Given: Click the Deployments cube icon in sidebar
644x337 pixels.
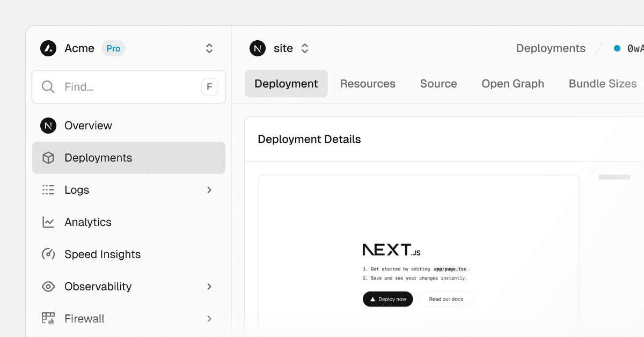Looking at the screenshot, I should point(48,158).
